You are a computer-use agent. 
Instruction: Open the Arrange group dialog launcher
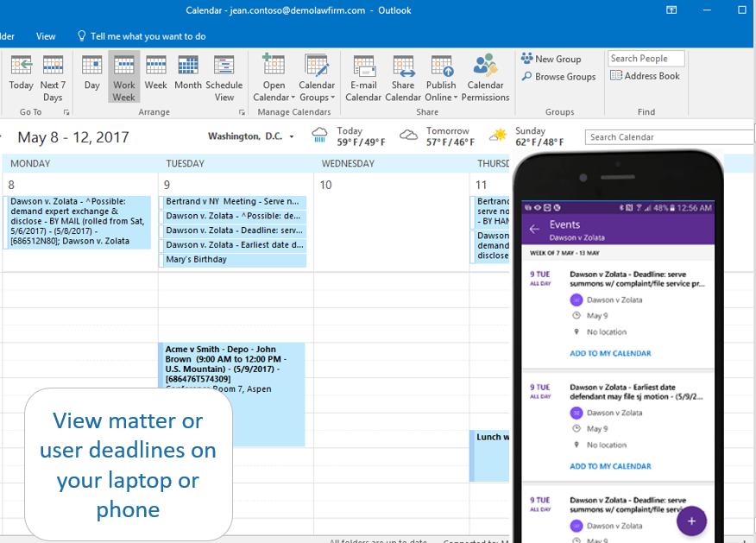point(242,112)
